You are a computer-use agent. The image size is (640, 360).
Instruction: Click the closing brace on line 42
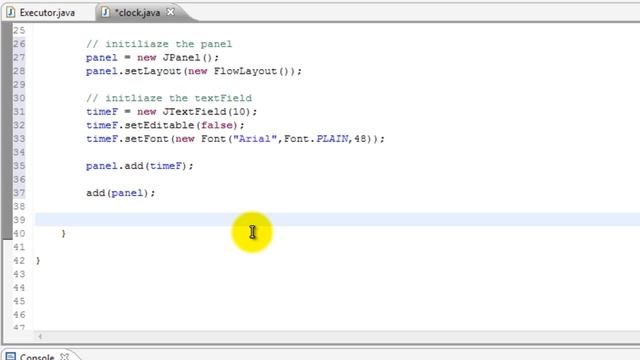point(38,260)
